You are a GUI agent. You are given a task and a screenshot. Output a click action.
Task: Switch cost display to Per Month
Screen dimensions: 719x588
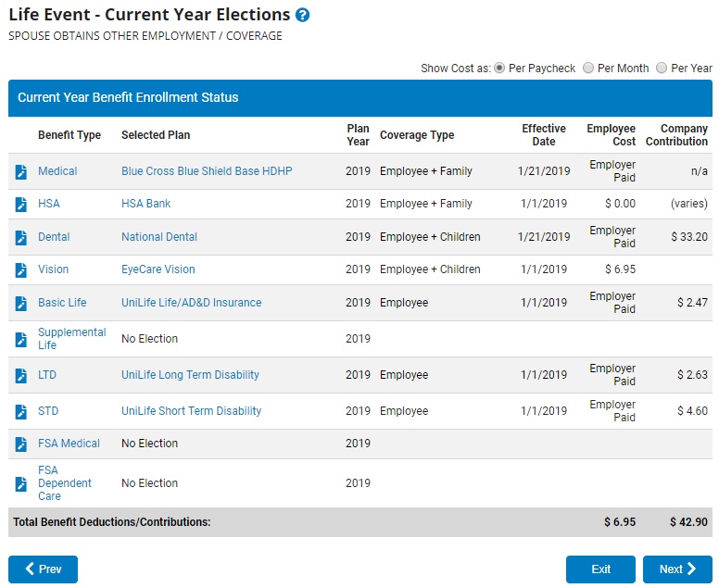tap(588, 69)
